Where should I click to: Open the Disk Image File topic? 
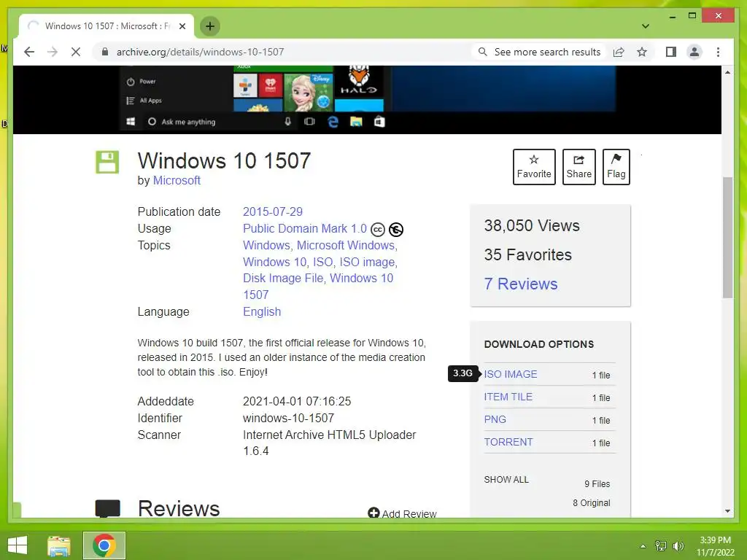point(283,278)
